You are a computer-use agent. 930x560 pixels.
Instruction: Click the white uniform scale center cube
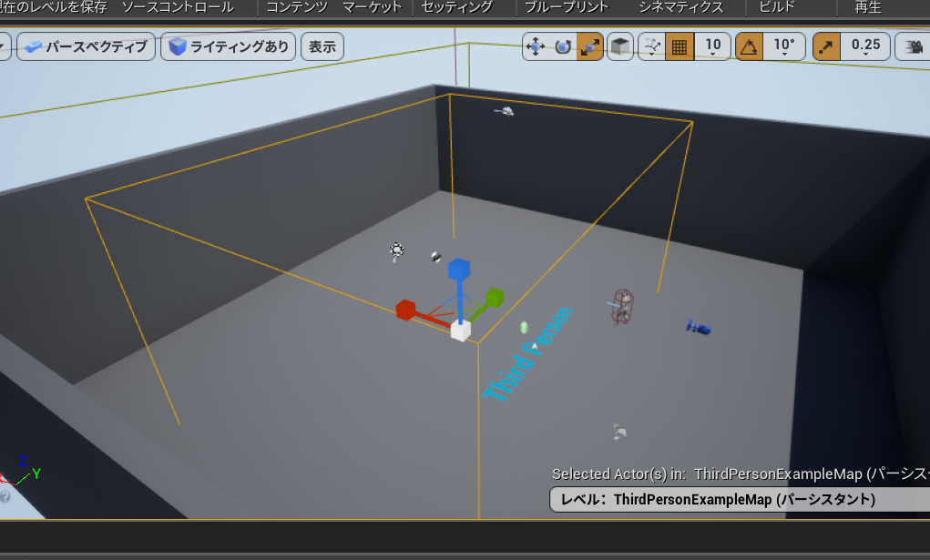[x=461, y=330]
